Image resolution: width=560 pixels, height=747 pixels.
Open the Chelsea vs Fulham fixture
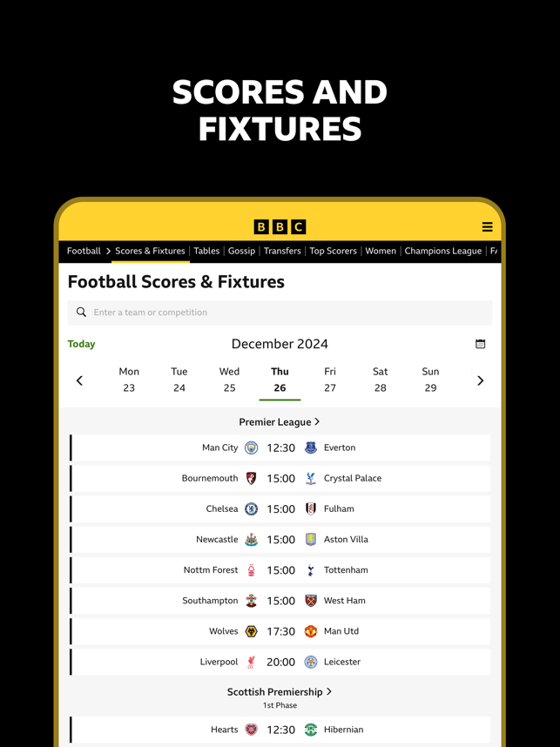tap(280, 508)
